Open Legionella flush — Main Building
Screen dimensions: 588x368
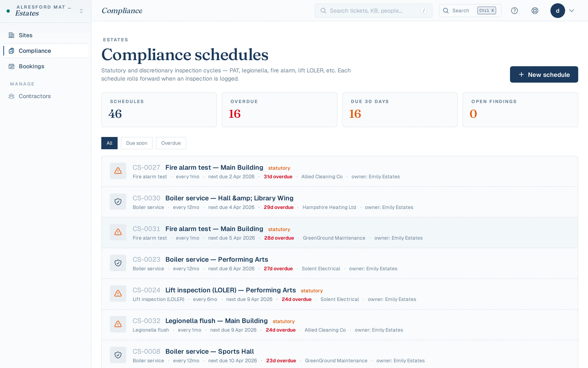[340, 325]
